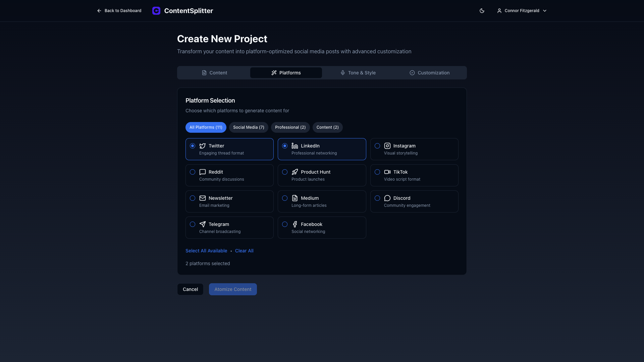The image size is (644, 362).
Task: Switch to the Platforms tab
Action: point(286,73)
